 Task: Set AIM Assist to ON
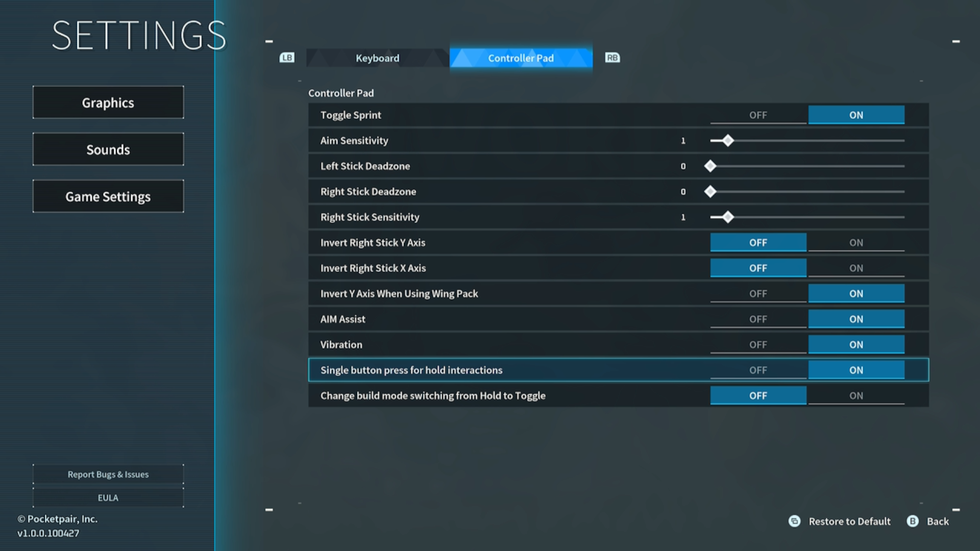tap(856, 319)
